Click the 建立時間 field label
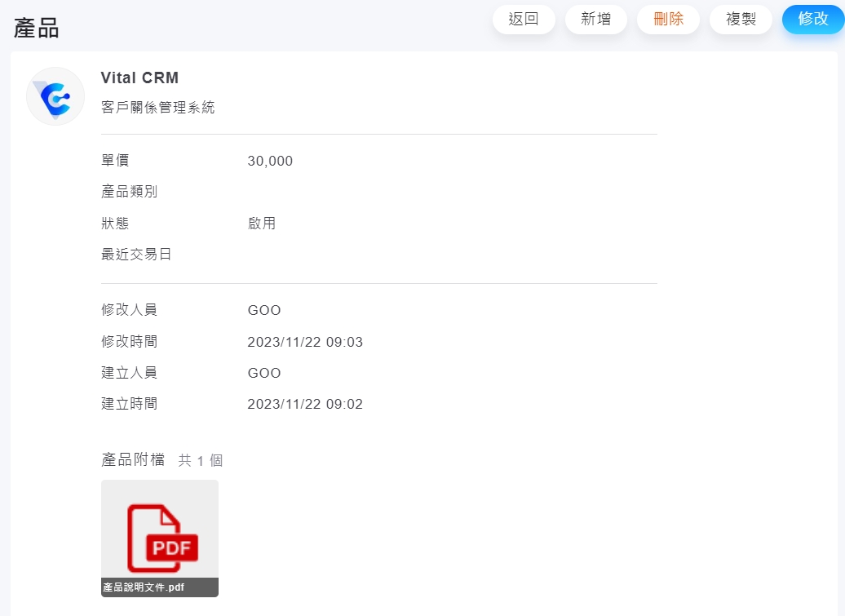The image size is (845, 616). tap(129, 404)
